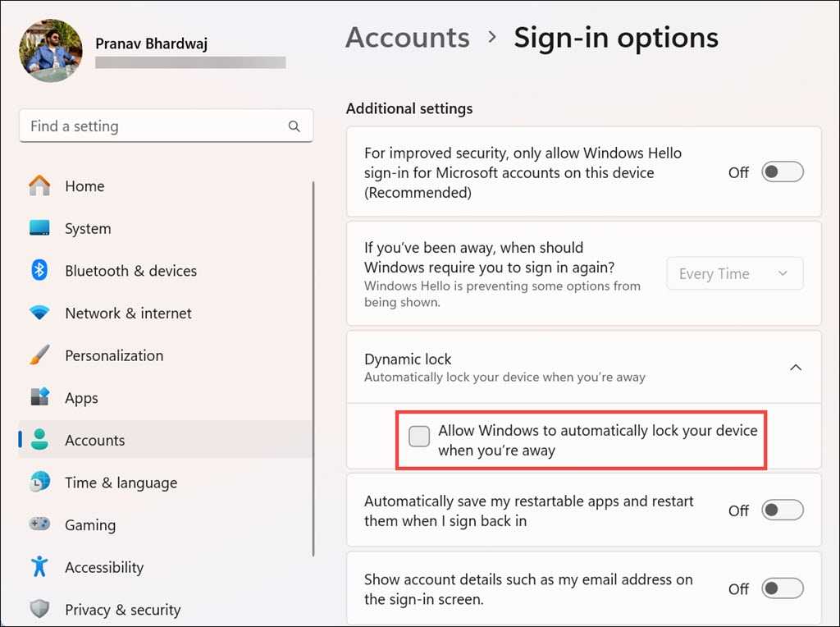Go to Network & internet label

(x=128, y=313)
